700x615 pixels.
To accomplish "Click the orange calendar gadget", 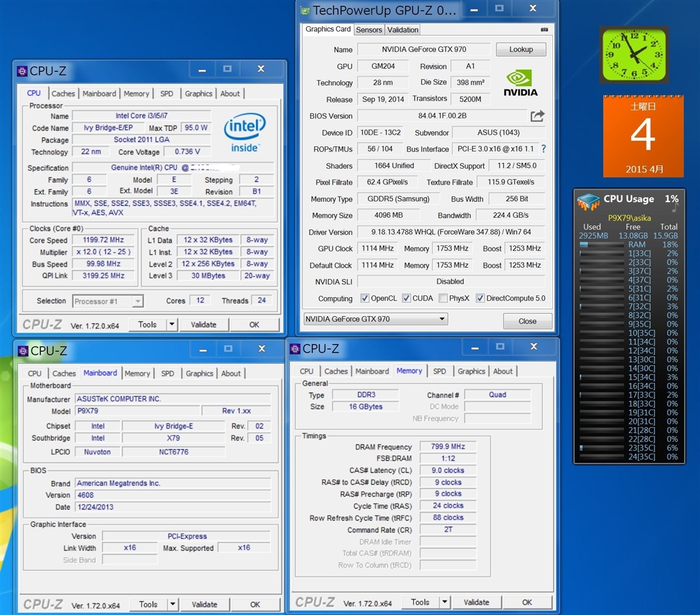I will tap(643, 136).
